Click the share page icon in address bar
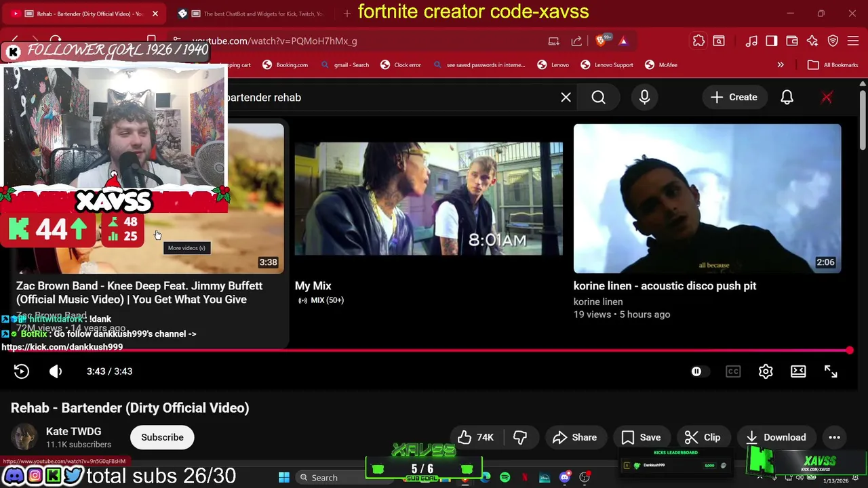The height and width of the screenshot is (488, 868). 576,41
